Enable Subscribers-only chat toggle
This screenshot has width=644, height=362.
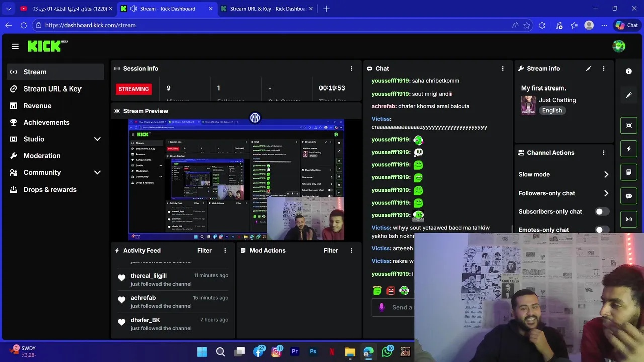coord(602,212)
